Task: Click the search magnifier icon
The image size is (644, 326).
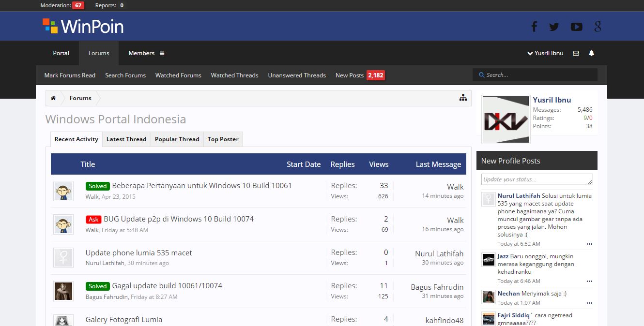Action: (x=481, y=75)
